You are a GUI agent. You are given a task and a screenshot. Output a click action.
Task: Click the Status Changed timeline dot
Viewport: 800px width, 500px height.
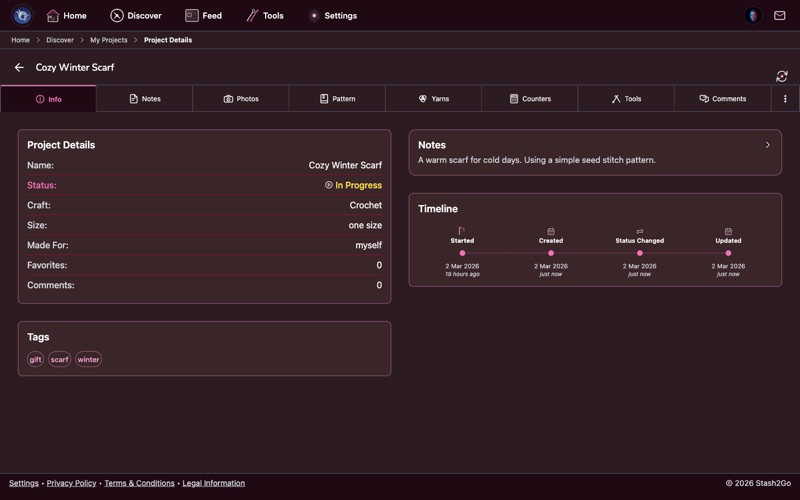coord(639,253)
